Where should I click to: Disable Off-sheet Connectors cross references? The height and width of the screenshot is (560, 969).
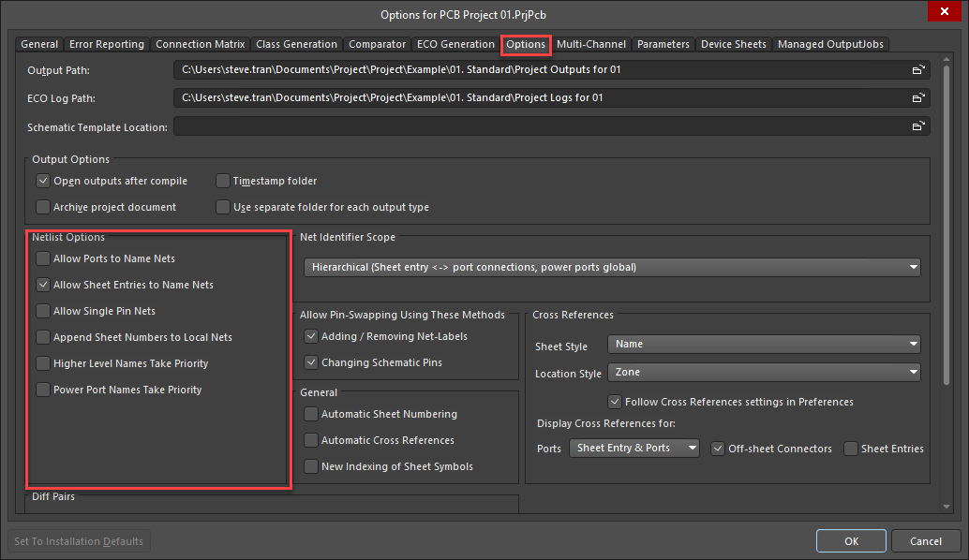pos(720,449)
